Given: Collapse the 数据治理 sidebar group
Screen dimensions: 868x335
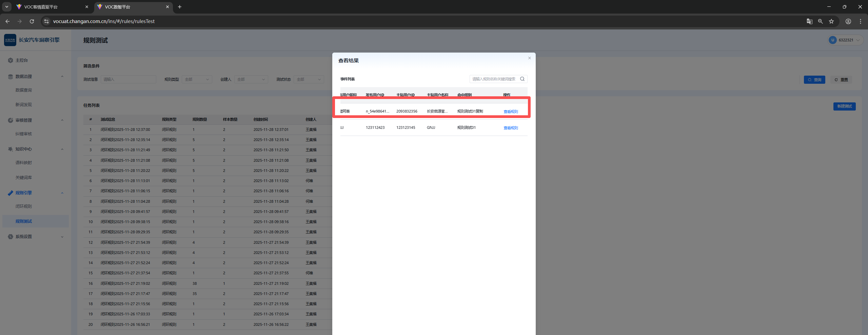Looking at the screenshot, I should pos(62,77).
